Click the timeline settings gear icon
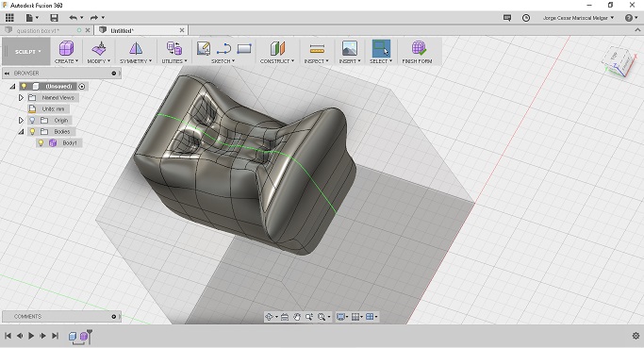 [636, 336]
